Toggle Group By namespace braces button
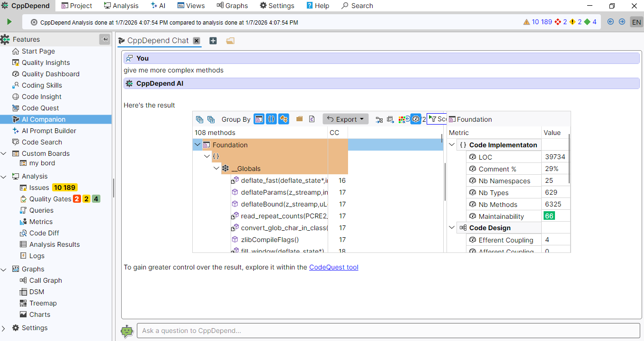 click(x=271, y=119)
